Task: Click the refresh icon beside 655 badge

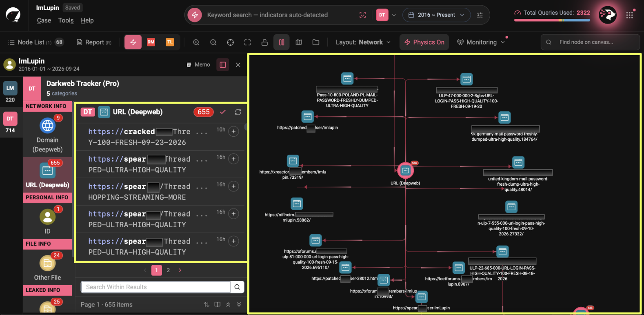Action: (x=238, y=112)
